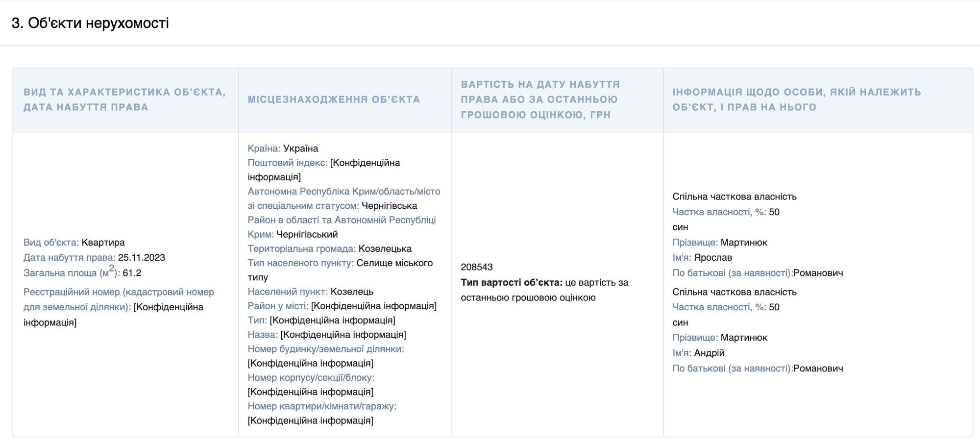Click the patronymic "Романович" under Андрій

click(818, 368)
